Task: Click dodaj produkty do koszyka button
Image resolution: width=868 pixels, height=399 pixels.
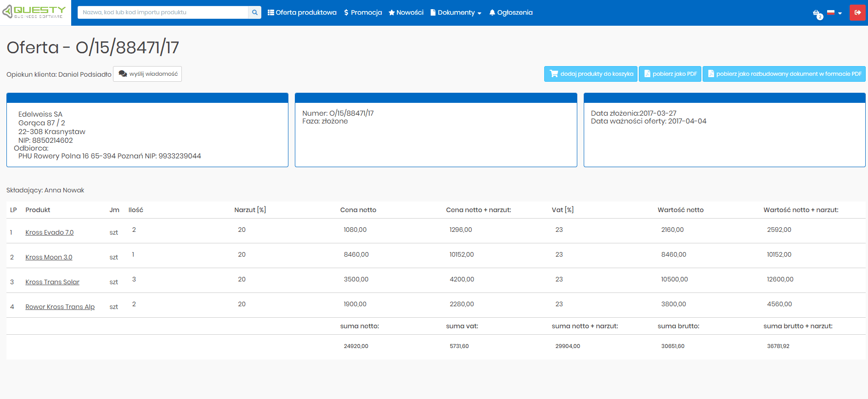Action: (x=591, y=74)
